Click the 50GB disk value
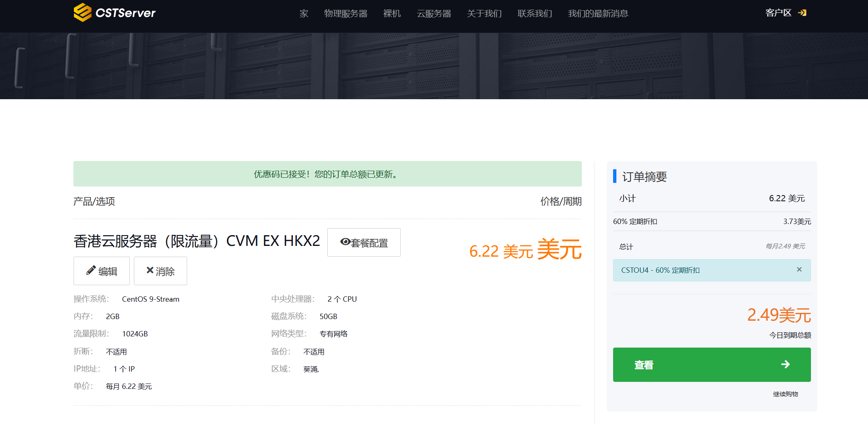This screenshot has width=868, height=448. click(328, 317)
